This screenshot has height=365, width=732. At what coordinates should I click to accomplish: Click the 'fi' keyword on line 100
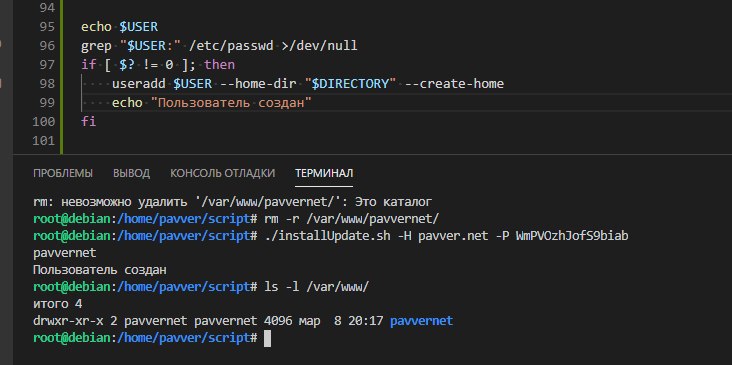89,121
